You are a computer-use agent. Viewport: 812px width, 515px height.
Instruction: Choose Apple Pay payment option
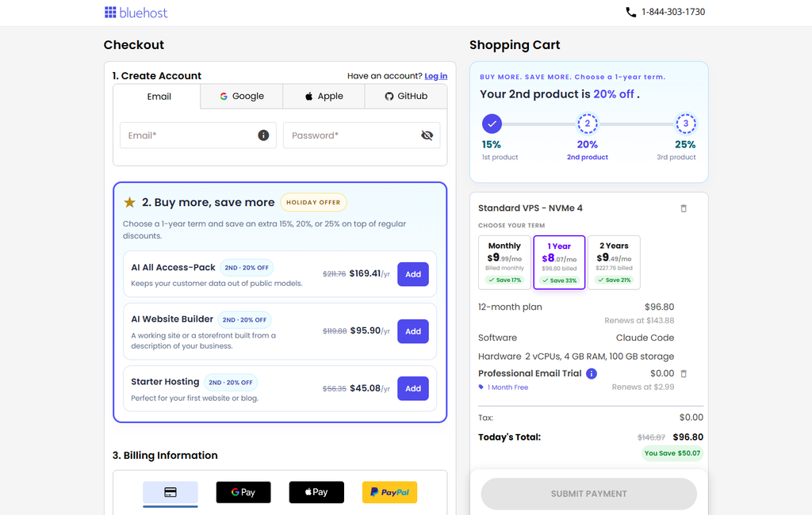pyautogui.click(x=316, y=492)
